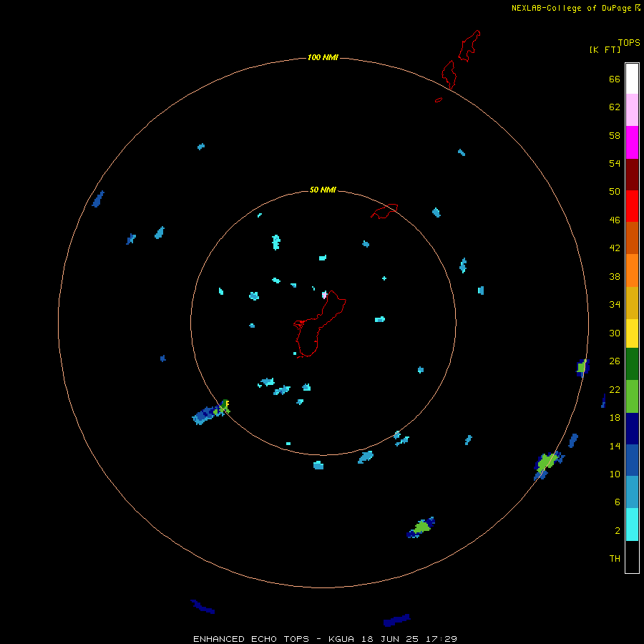The image size is (644, 644).
Task: Click the navy 18 kft legend swatch
Action: point(632,429)
